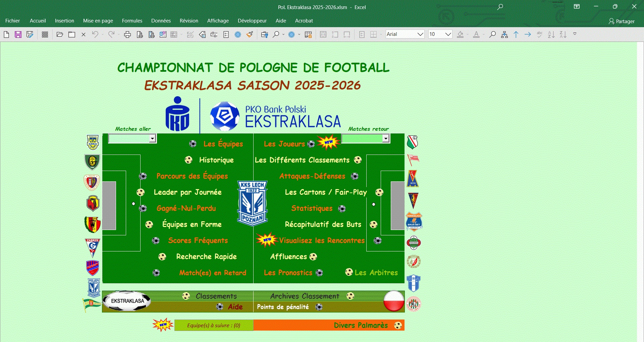644x342 pixels.
Task: Click the Sort A to Z icon
Action: coord(551,35)
